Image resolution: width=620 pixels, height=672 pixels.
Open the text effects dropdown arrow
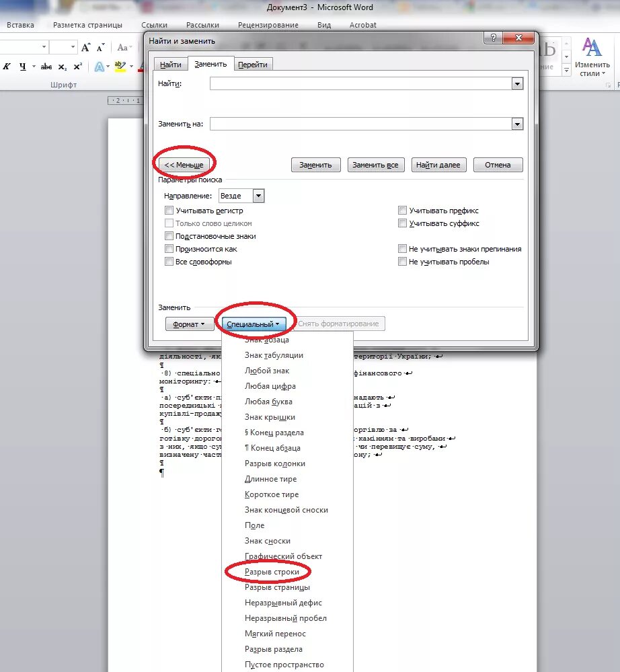coord(108,67)
